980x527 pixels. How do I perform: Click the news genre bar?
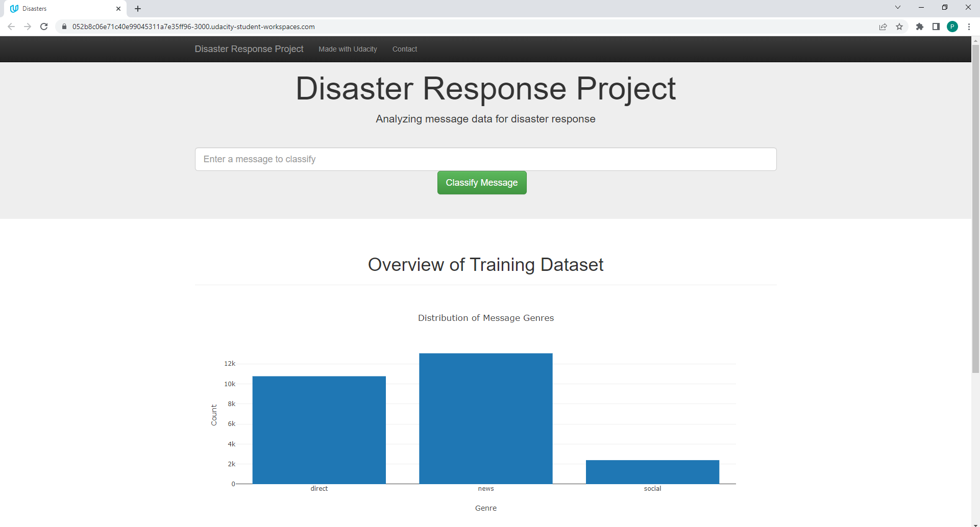coord(486,418)
